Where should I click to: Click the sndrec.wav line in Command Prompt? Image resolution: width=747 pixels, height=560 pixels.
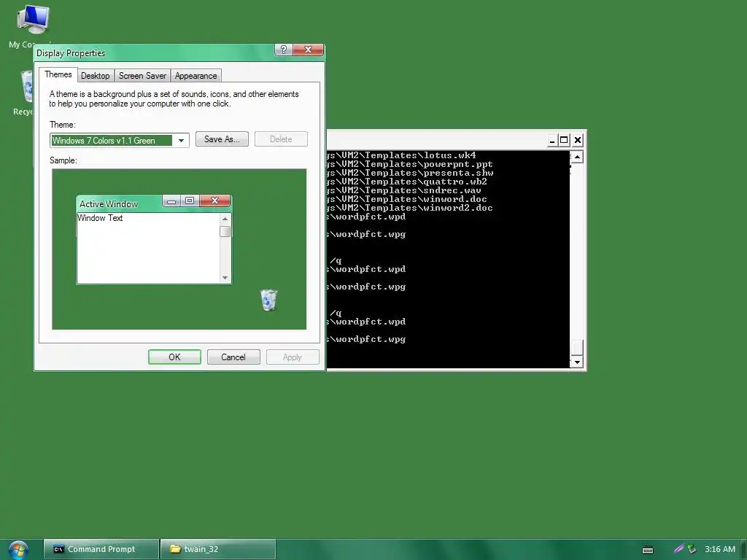404,190
